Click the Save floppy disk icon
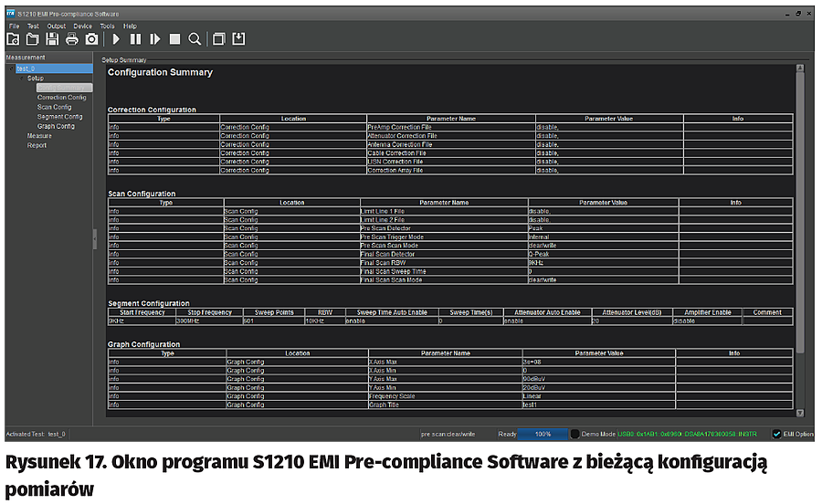Screen dimensions: 822x504 52,39
